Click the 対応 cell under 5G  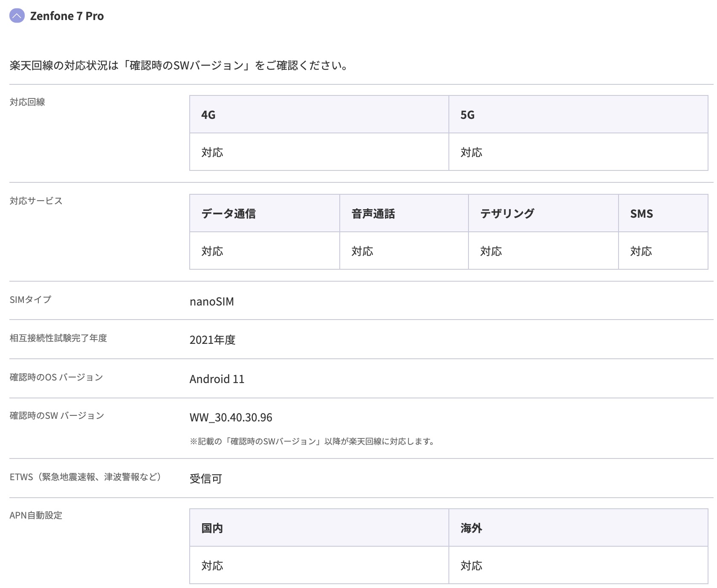point(471,152)
